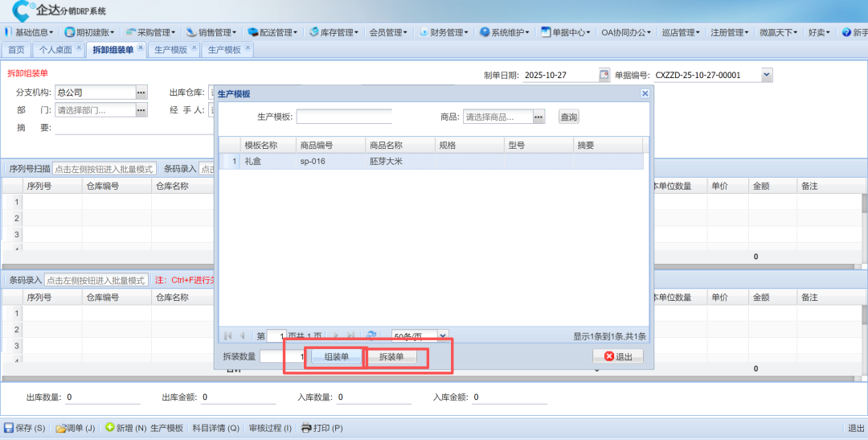
Task: Switch to the 首页 tab
Action: (x=16, y=50)
